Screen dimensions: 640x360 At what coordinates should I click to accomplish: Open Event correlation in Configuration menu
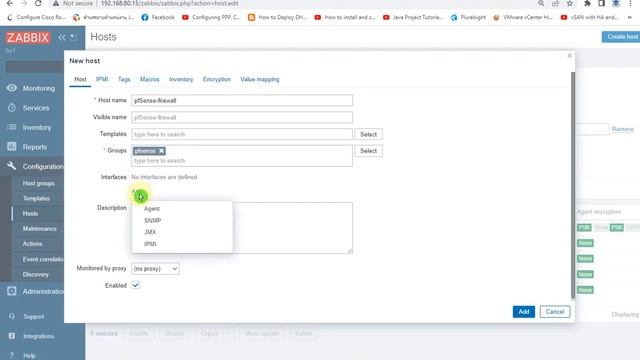(43, 259)
